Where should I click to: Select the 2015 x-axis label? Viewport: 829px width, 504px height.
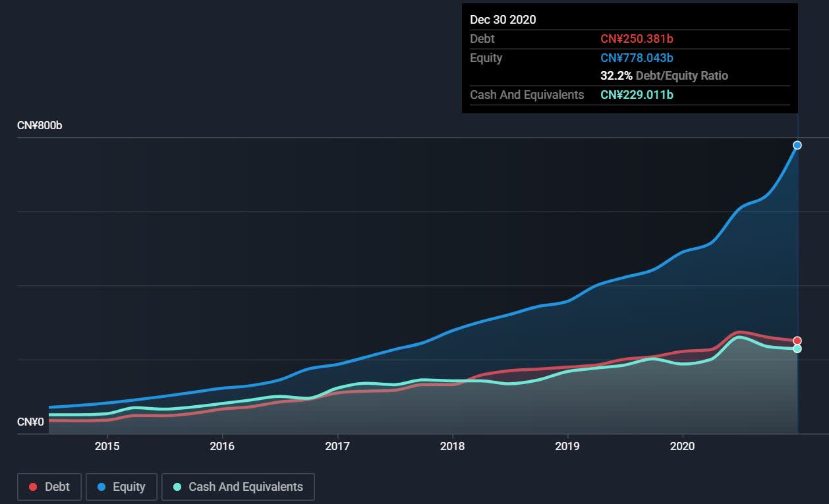tap(107, 446)
